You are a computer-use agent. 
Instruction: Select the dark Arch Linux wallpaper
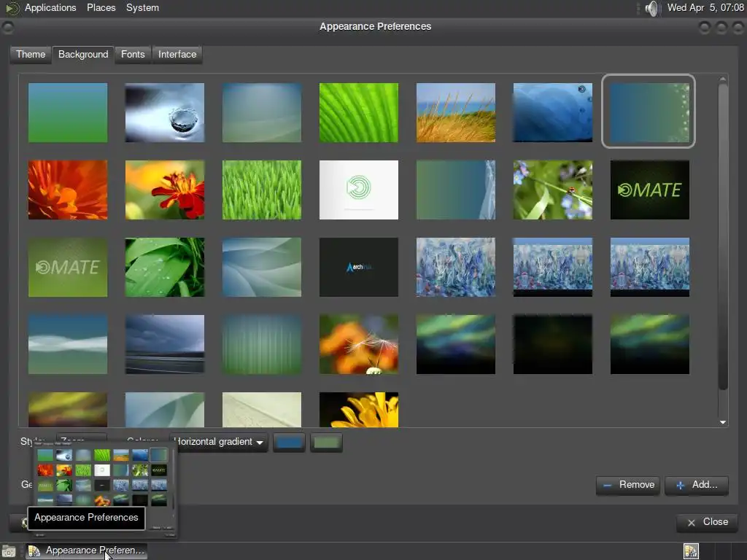click(359, 267)
